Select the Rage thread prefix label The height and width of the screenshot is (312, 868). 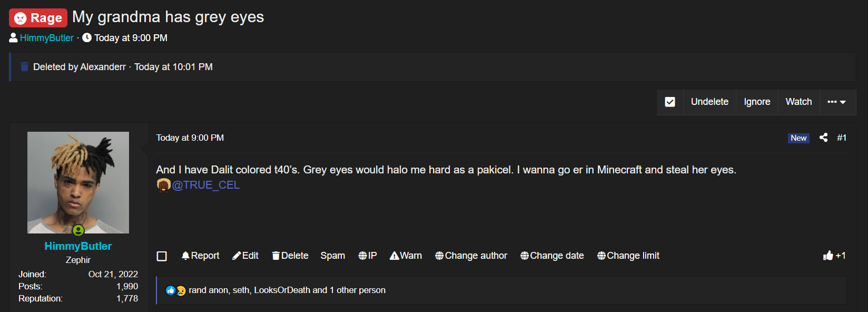coord(38,18)
